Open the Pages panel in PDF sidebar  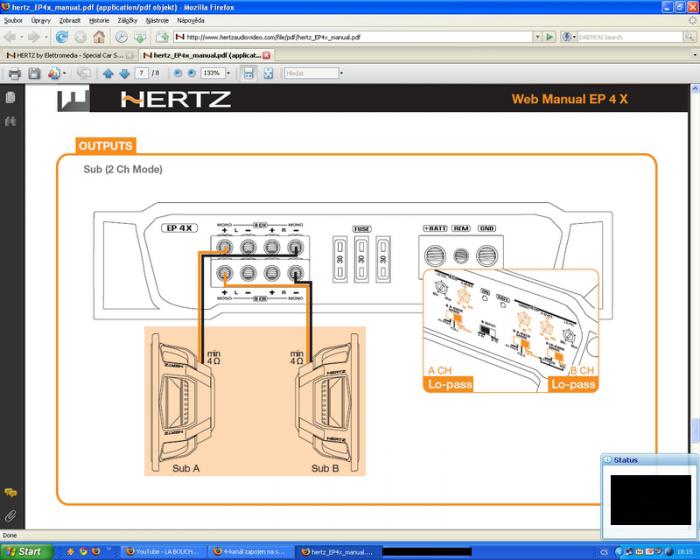(11, 98)
